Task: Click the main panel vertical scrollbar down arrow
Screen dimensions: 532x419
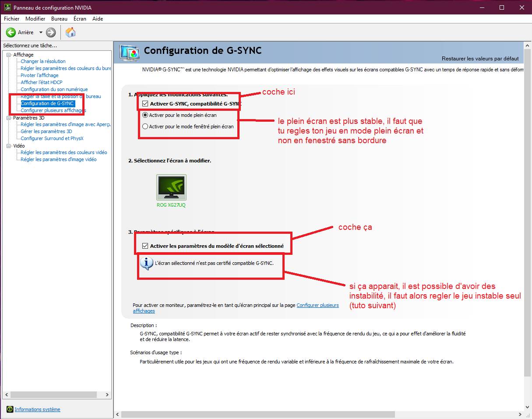Action: pos(528,407)
